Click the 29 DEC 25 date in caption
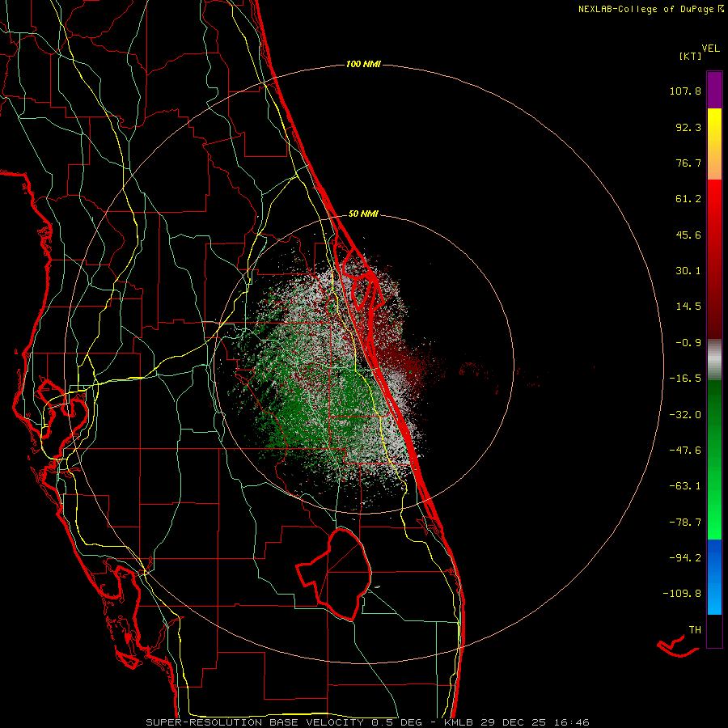The height and width of the screenshot is (728, 728). (x=513, y=722)
